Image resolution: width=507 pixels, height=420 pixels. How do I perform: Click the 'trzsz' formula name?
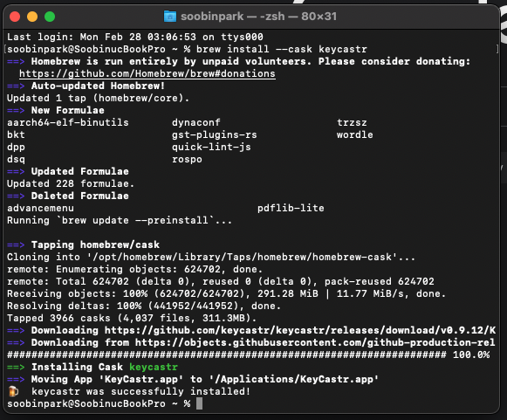point(352,122)
